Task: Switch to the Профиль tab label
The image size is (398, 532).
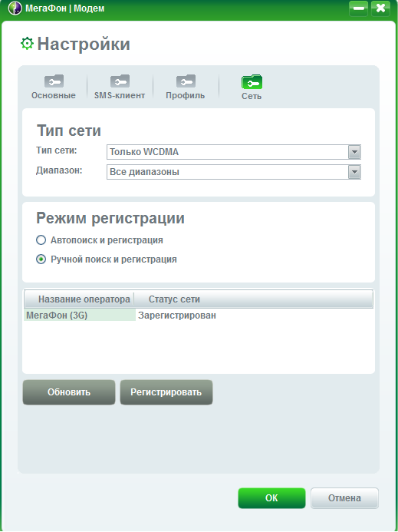Action: (185, 96)
